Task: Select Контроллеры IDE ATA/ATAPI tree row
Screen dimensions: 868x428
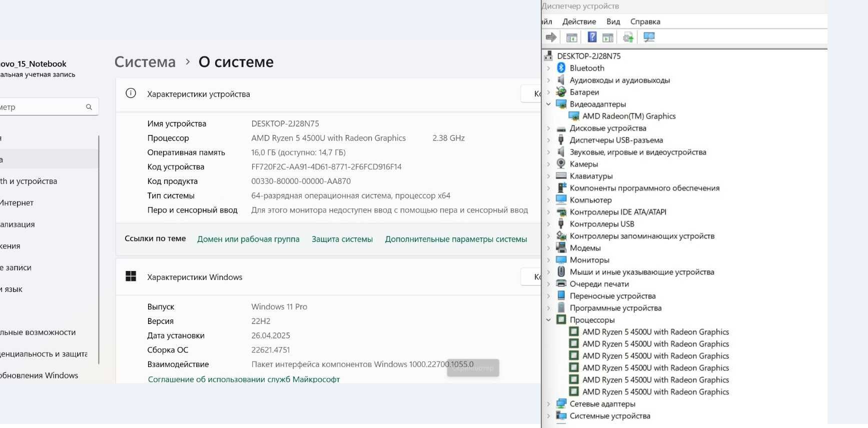Action: click(x=618, y=212)
